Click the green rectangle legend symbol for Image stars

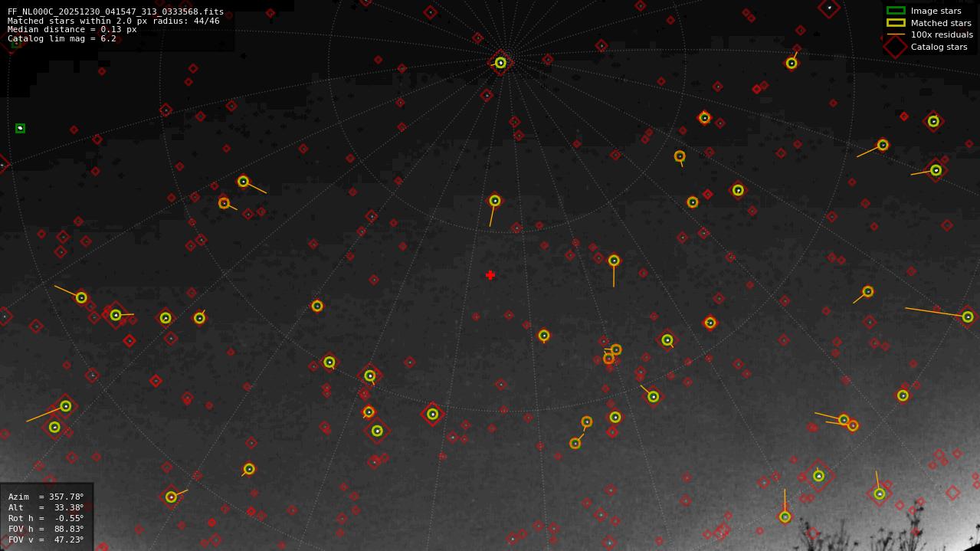pos(896,11)
